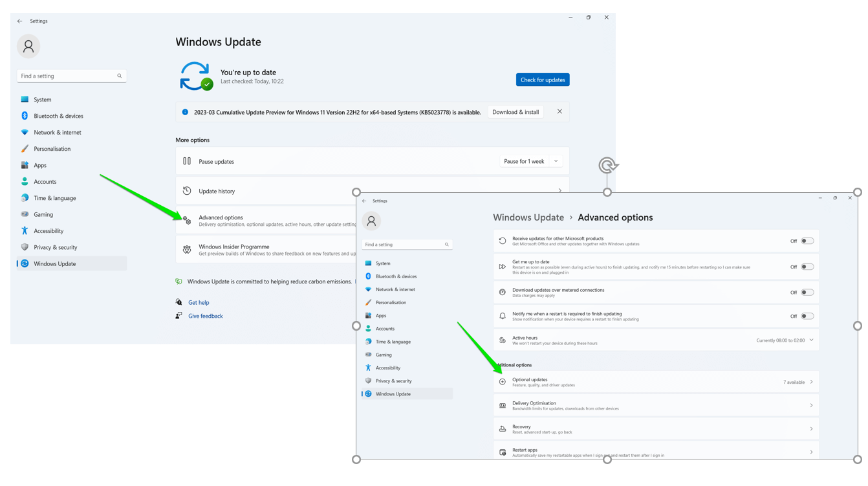The height and width of the screenshot is (486, 868).
Task: Select Network & internet in the rear window sidebar
Action: pyautogui.click(x=72, y=133)
